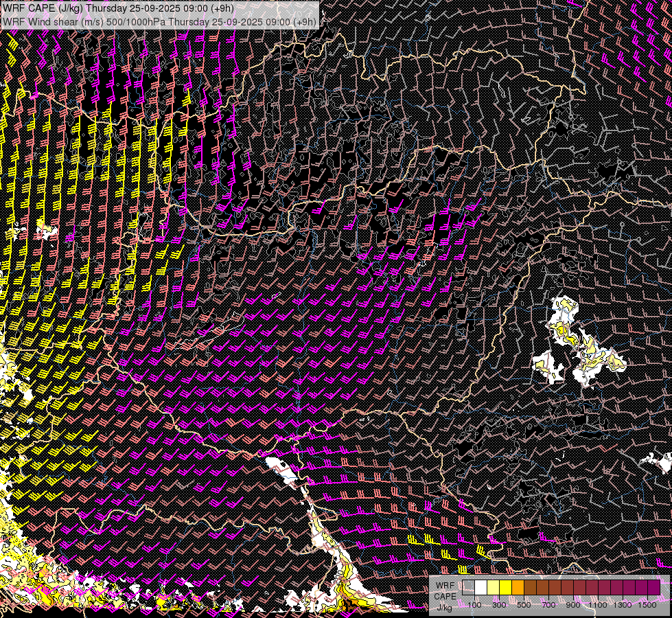The height and width of the screenshot is (618, 672).
Task: Select the bright yellow legend swatch
Action: tap(506, 588)
